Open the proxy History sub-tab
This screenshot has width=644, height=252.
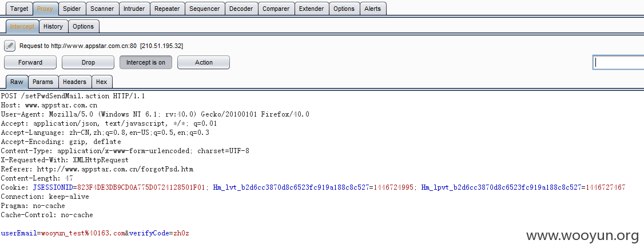point(53,26)
